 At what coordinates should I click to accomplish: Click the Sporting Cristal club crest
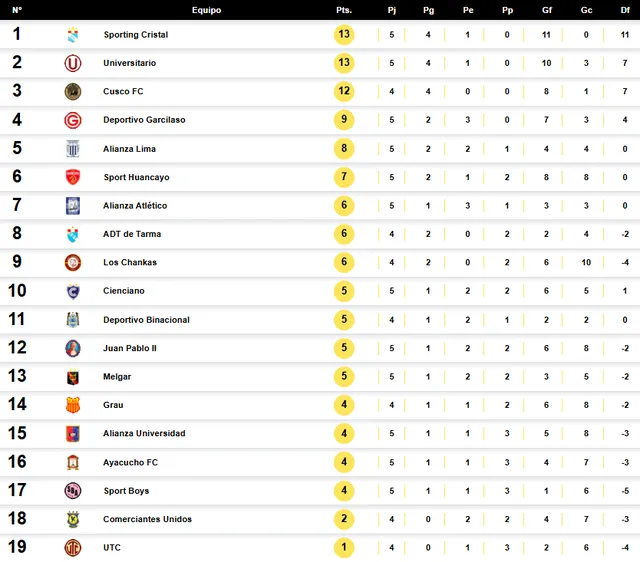pyautogui.click(x=72, y=35)
